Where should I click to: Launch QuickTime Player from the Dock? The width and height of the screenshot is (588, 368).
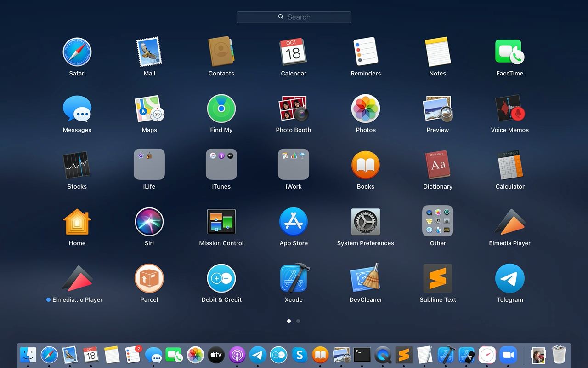pyautogui.click(x=383, y=355)
